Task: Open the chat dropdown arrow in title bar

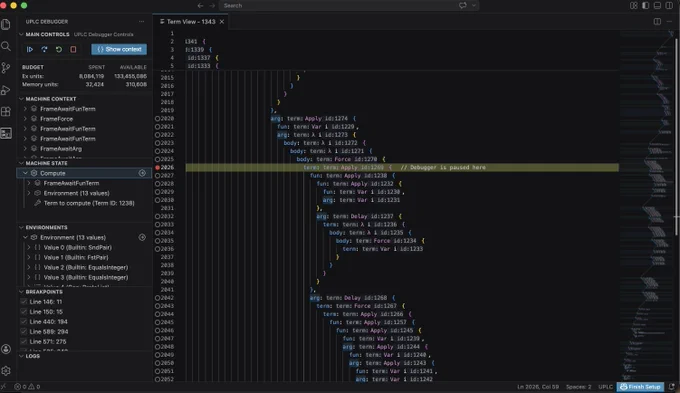Action: (474, 6)
